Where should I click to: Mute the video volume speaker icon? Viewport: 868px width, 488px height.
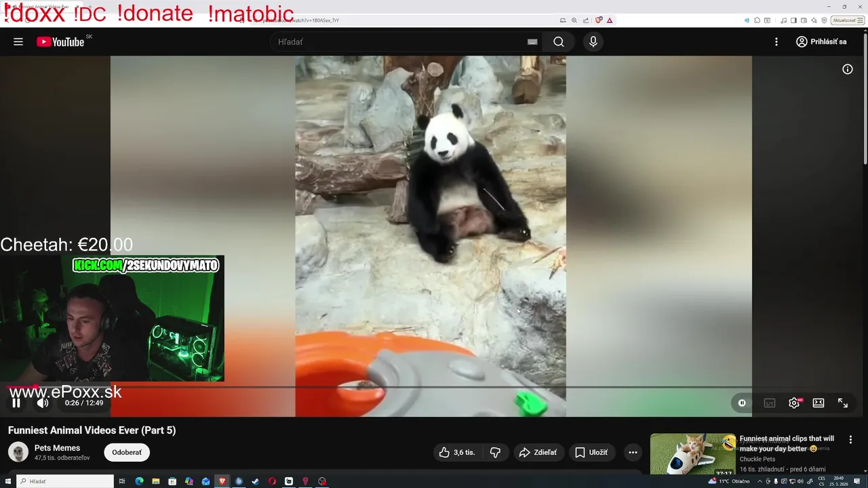point(43,403)
